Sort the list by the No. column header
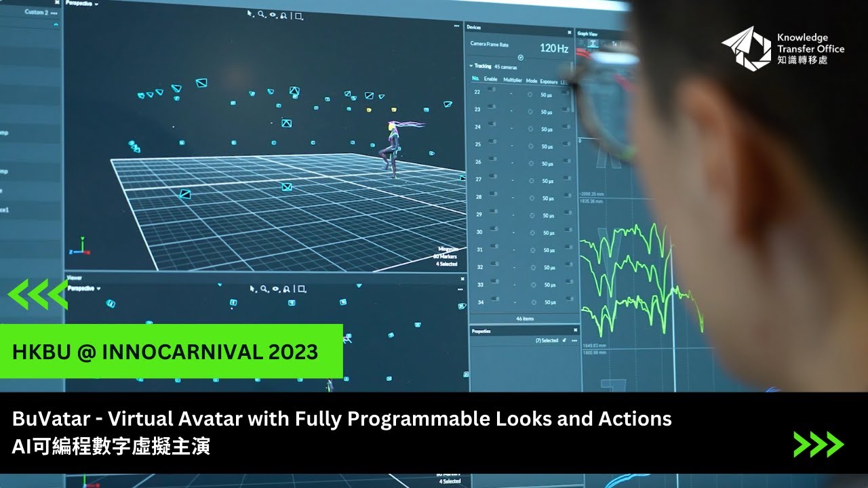Screen dimensions: 868x488 [476, 79]
